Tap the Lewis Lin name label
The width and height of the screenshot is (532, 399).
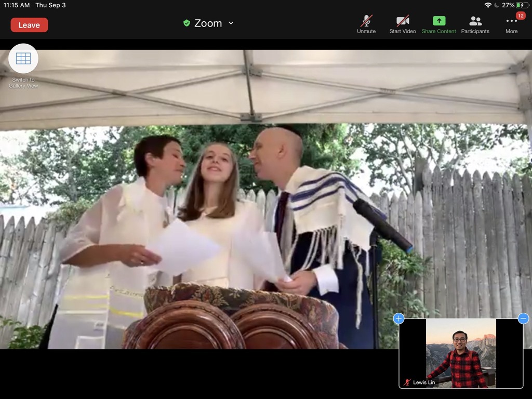424,382
